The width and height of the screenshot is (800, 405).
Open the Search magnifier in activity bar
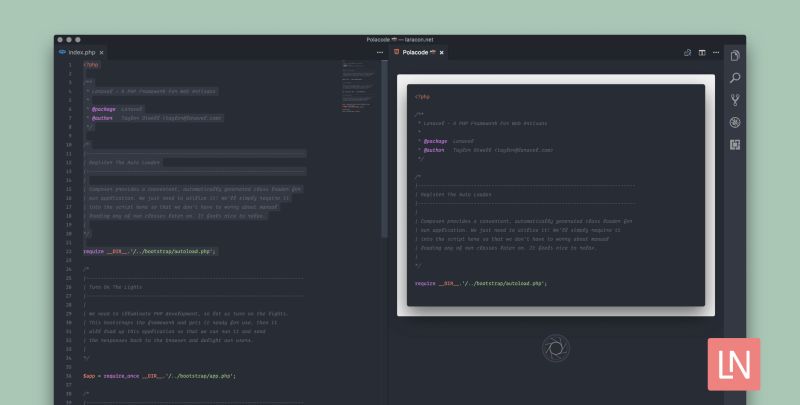pyautogui.click(x=735, y=78)
